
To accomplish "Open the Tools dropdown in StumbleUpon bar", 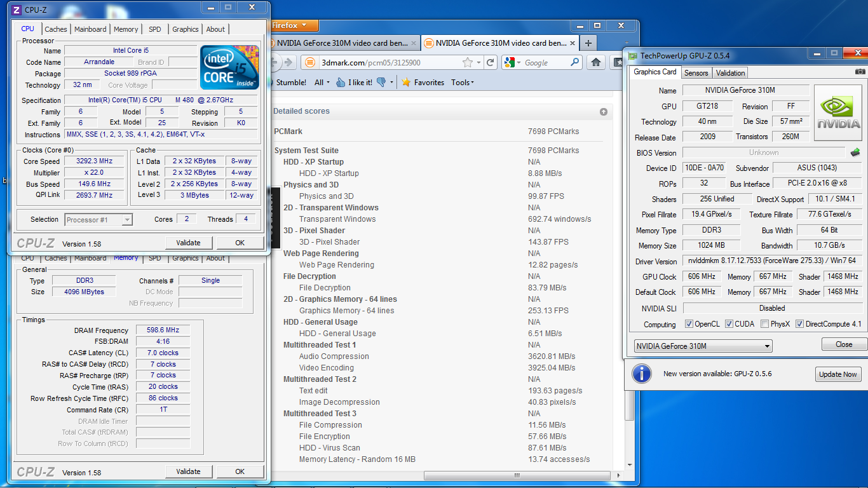I will [x=463, y=83].
